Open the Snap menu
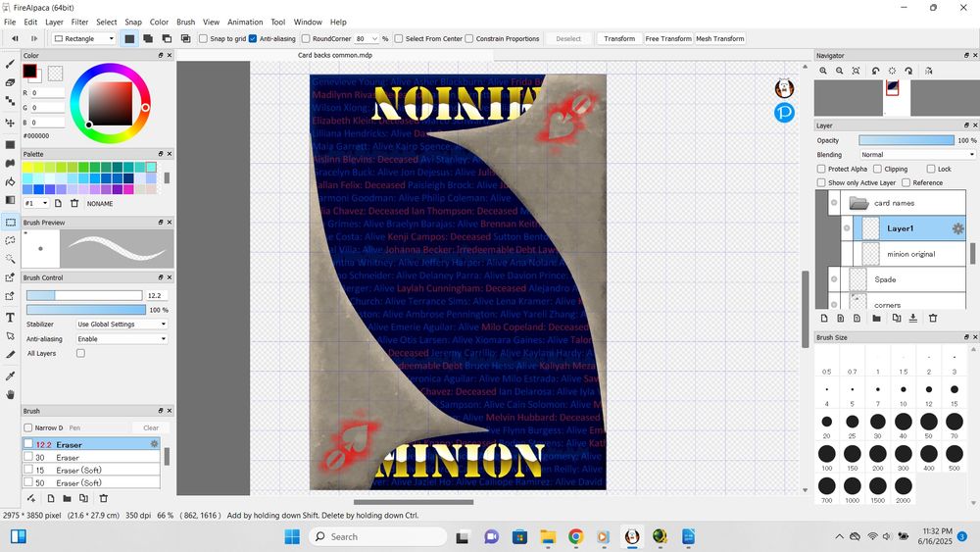This screenshot has height=552, width=980. [133, 22]
